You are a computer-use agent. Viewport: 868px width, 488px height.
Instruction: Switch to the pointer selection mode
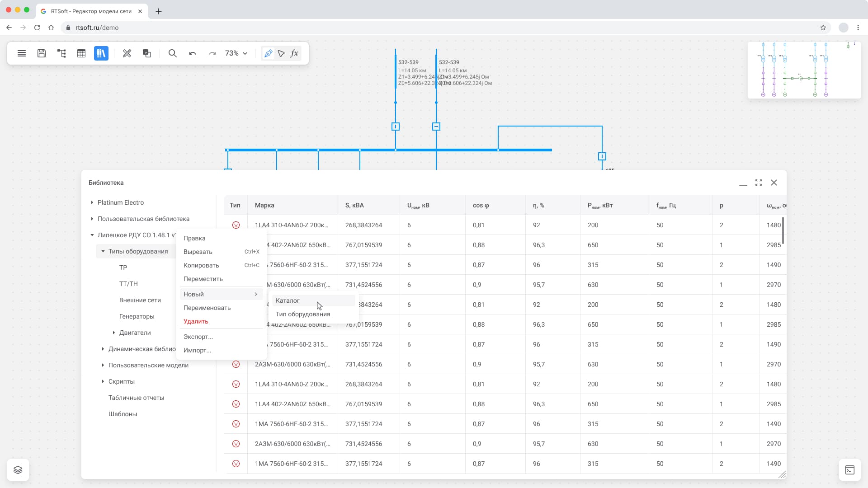(281, 53)
